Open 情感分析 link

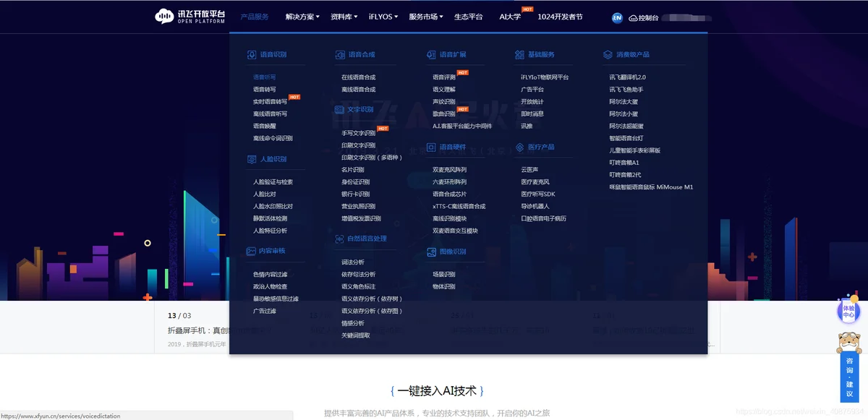(x=353, y=323)
